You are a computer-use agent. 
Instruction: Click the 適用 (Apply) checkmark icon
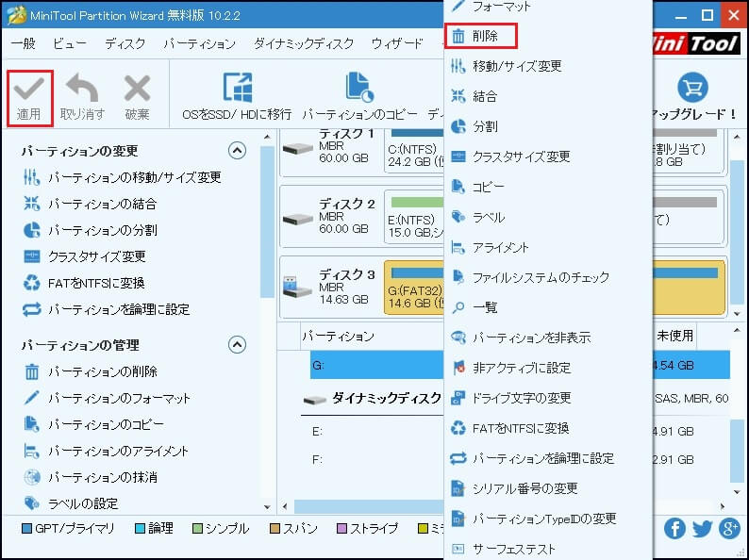pyautogui.click(x=29, y=89)
